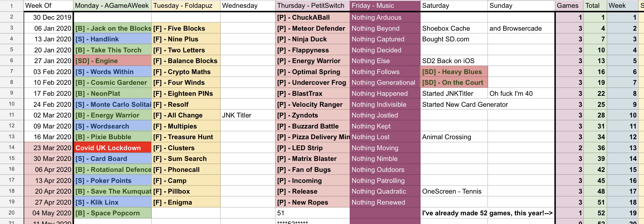
Task: Click the '[P] - ChuckABall' cell
Action: pyautogui.click(x=312, y=17)
